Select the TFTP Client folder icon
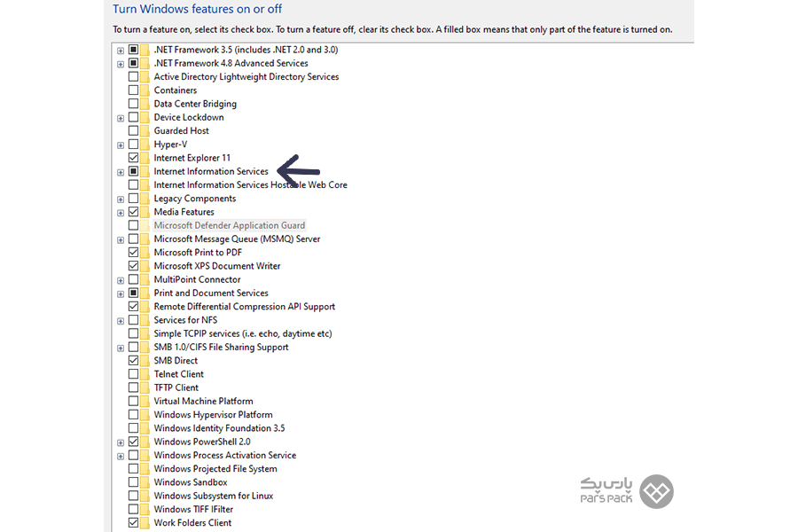 145,387
